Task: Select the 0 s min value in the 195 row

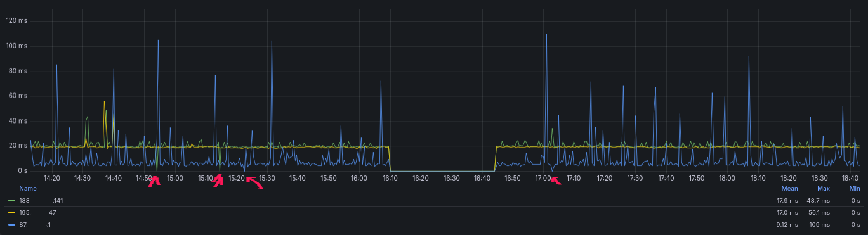Action: [x=856, y=213]
